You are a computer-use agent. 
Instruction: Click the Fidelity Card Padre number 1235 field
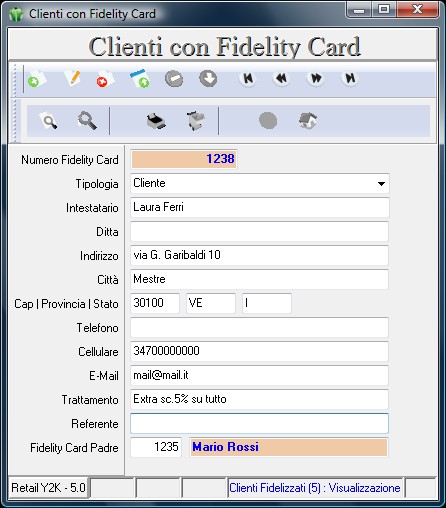coord(156,447)
